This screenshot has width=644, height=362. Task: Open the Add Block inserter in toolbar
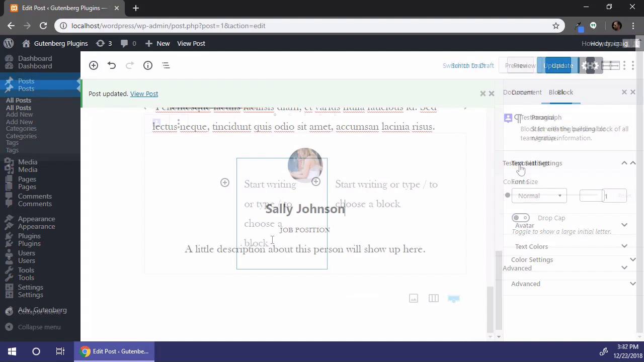94,65
